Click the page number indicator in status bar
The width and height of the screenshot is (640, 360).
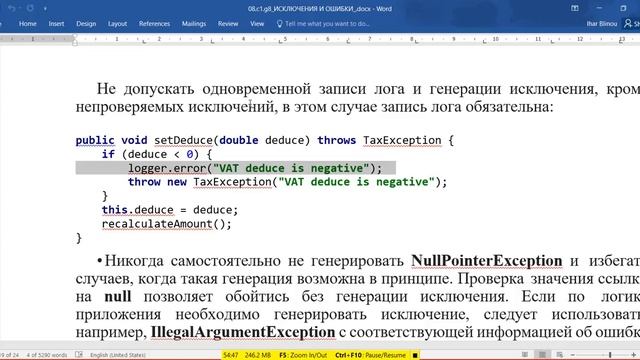point(9,355)
